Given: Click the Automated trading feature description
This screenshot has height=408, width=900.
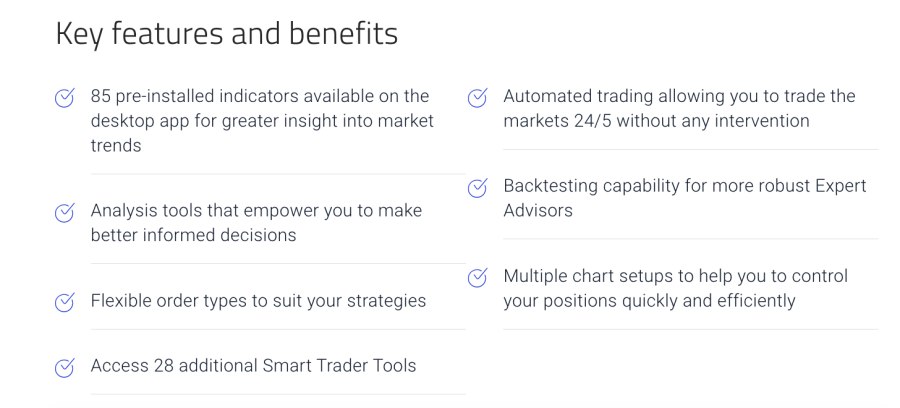Looking at the screenshot, I should pos(679,108).
